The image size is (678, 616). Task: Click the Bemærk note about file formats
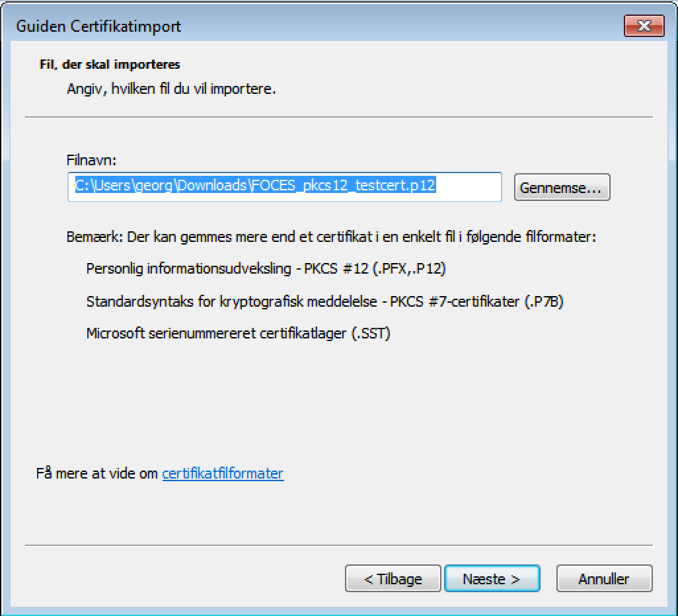pos(331,237)
